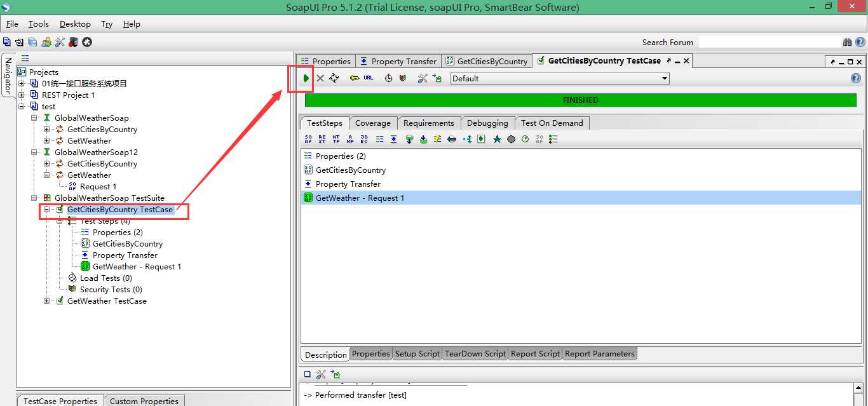868x406 pixels.
Task: Click the vertical Navigator side tab
Action: pos(8,76)
